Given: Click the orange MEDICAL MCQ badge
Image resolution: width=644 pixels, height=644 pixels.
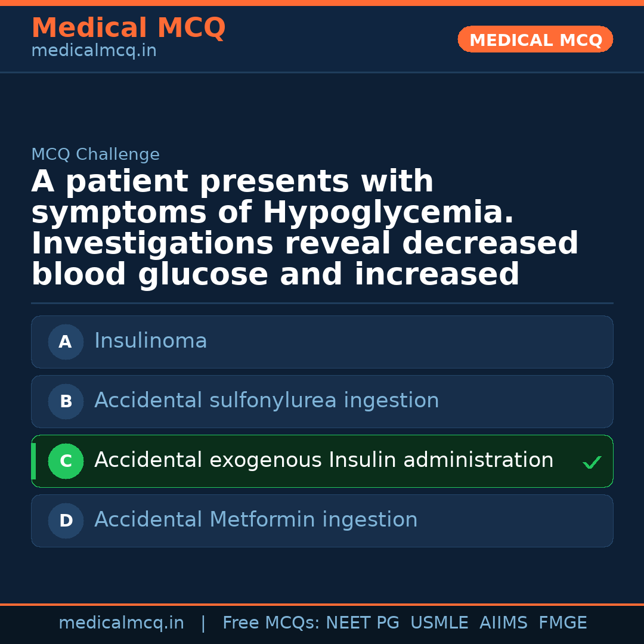Looking at the screenshot, I should point(535,39).
